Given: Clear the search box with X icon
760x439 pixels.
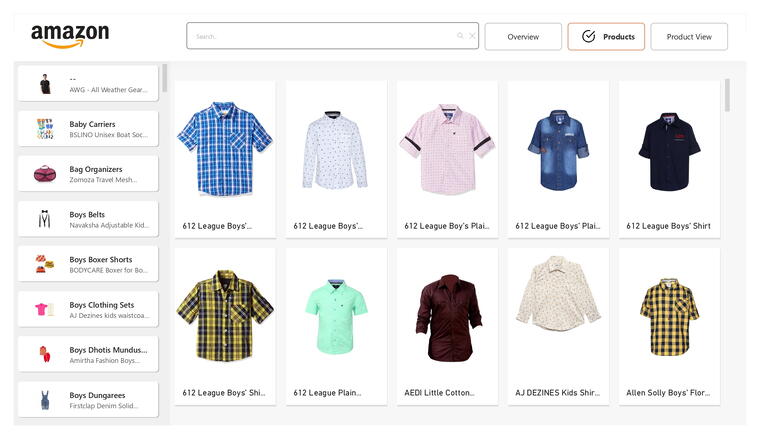Looking at the screenshot, I should click(473, 36).
